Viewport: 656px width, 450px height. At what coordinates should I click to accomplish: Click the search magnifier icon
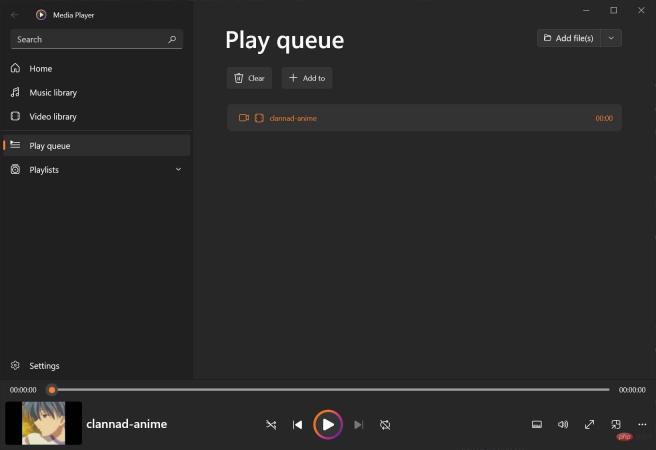pos(172,39)
